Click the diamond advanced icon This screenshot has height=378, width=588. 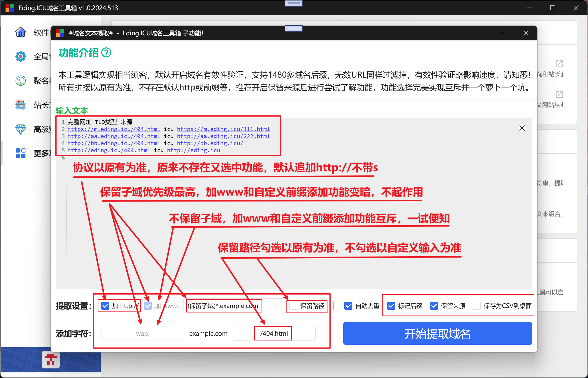(21, 129)
